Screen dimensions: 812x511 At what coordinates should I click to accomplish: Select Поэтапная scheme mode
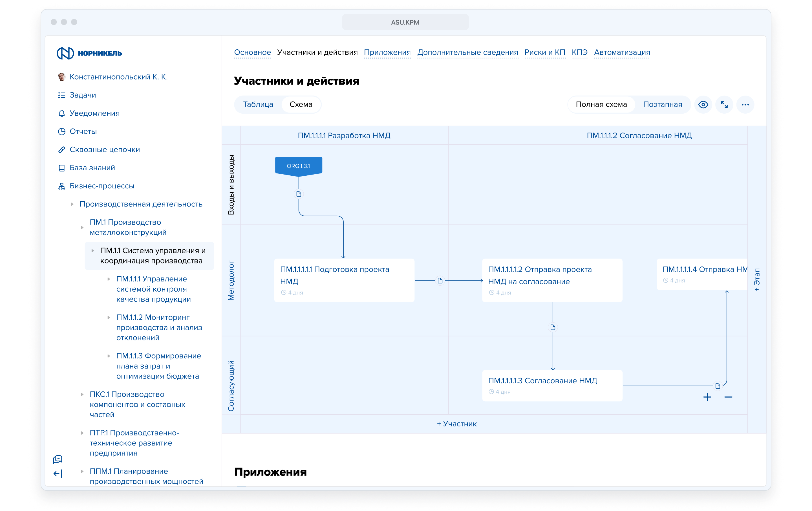tap(662, 105)
